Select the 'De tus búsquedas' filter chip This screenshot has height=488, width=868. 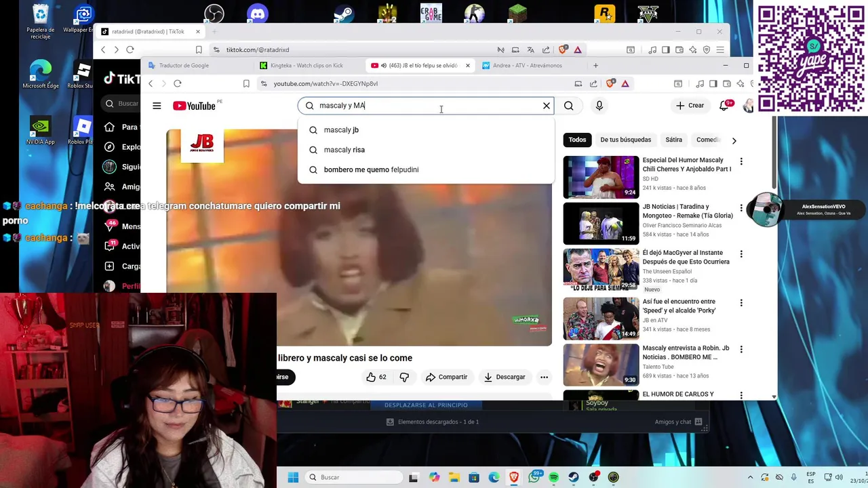pyautogui.click(x=625, y=140)
